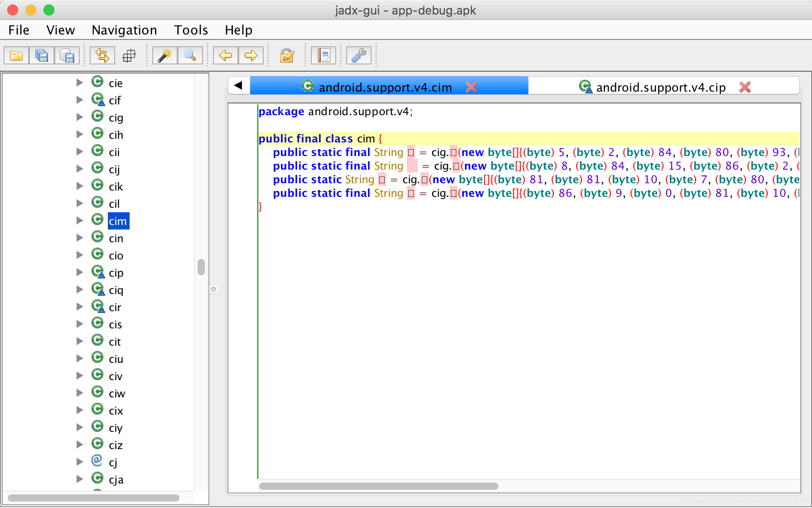Screen dimensions: 812x508
Task: Go forward using the right arrow icon
Action: (251, 56)
